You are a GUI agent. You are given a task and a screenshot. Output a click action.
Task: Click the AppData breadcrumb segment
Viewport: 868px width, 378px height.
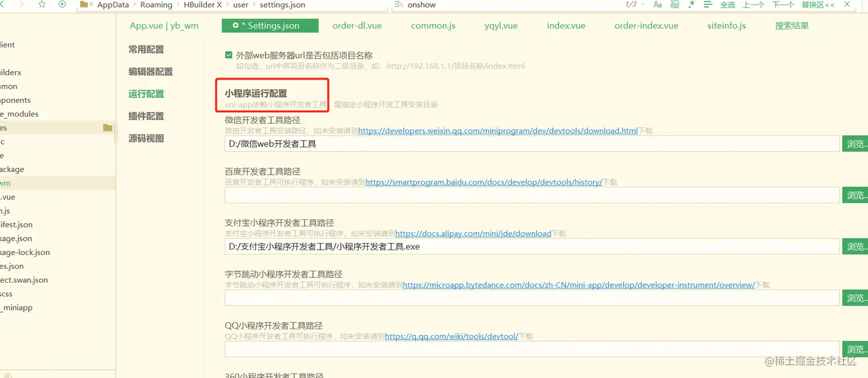click(x=113, y=5)
